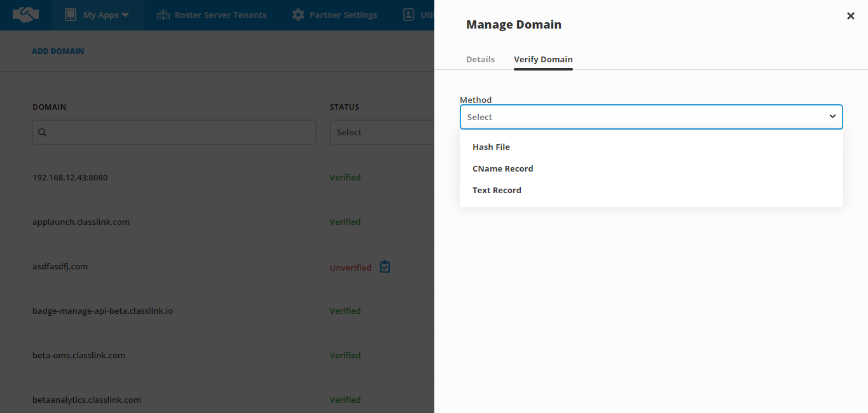The image size is (868, 413).
Task: Open Partner Settings
Action: coord(334,15)
